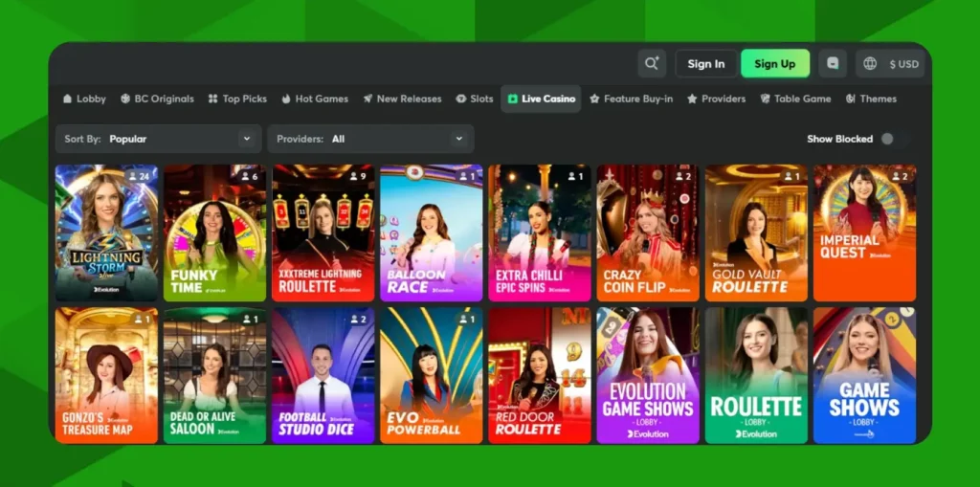Click the Lobby home icon

pyautogui.click(x=68, y=99)
